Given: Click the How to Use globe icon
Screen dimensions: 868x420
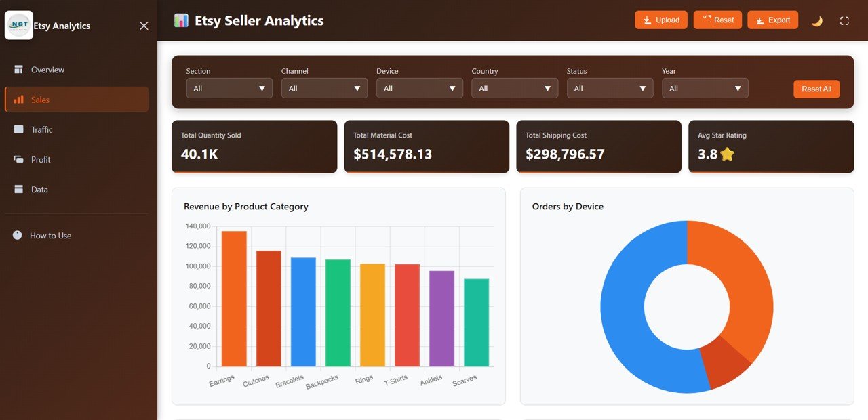Looking at the screenshot, I should (16, 235).
